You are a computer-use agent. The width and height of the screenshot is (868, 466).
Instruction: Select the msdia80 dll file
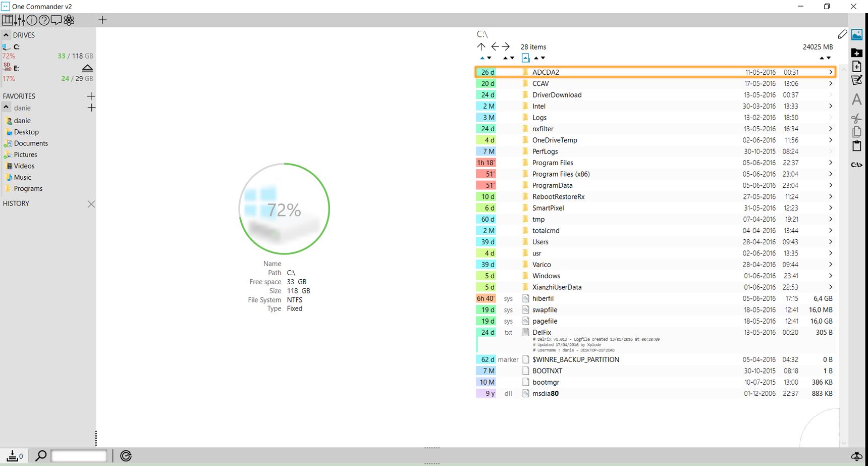tap(655, 393)
